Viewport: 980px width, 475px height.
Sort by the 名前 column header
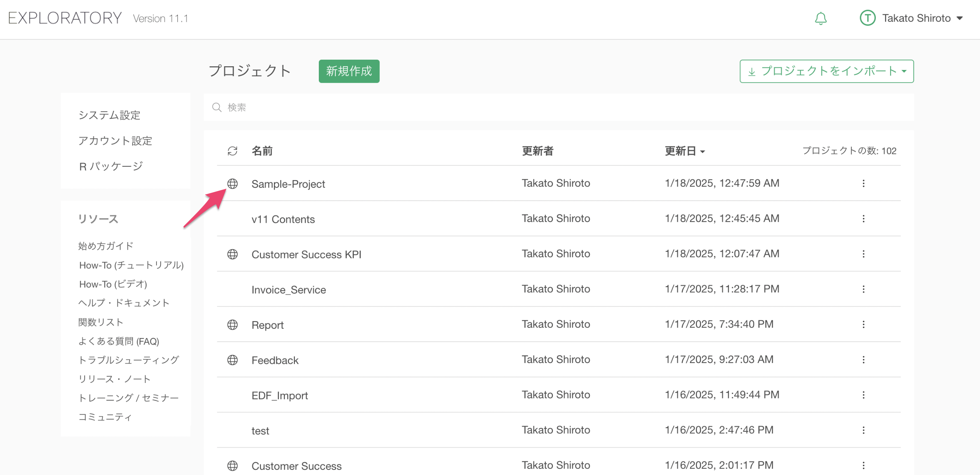262,151
